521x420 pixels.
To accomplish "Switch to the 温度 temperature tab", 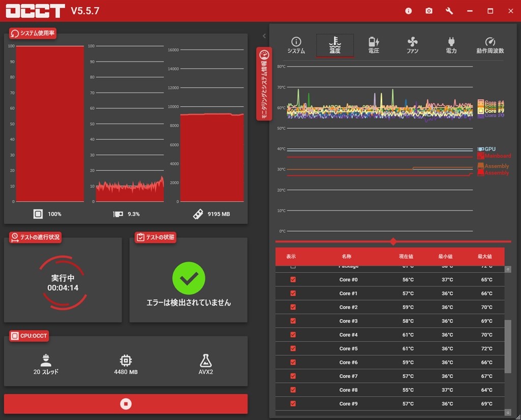I will click(335, 45).
